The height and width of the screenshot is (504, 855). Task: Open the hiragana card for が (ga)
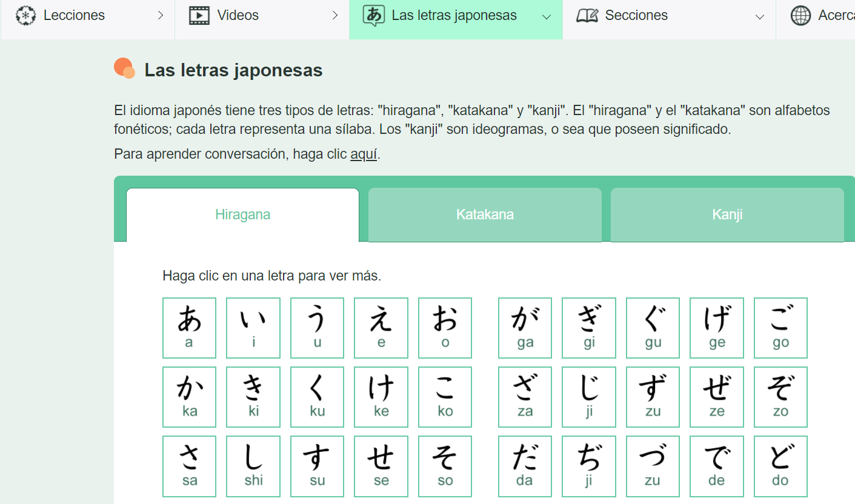tap(525, 328)
